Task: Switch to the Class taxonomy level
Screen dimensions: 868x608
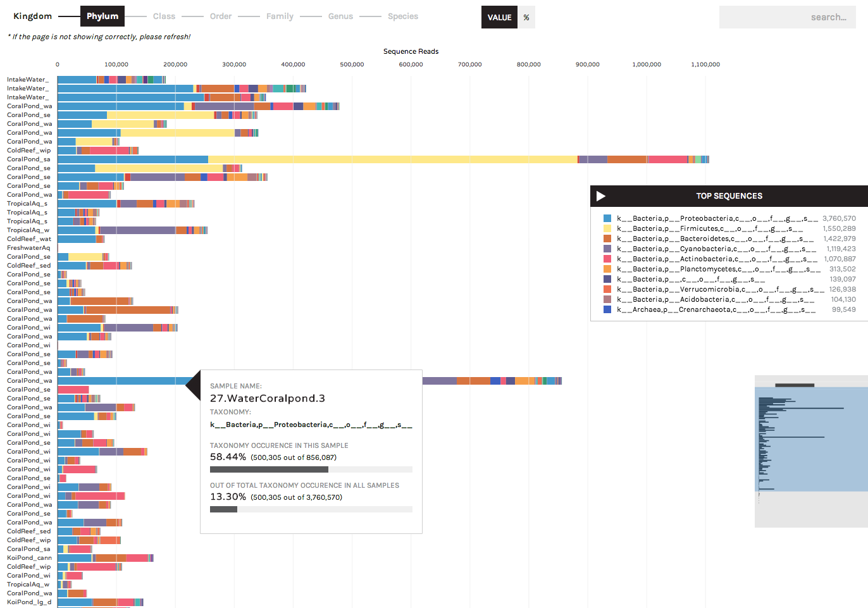Action: tap(164, 16)
